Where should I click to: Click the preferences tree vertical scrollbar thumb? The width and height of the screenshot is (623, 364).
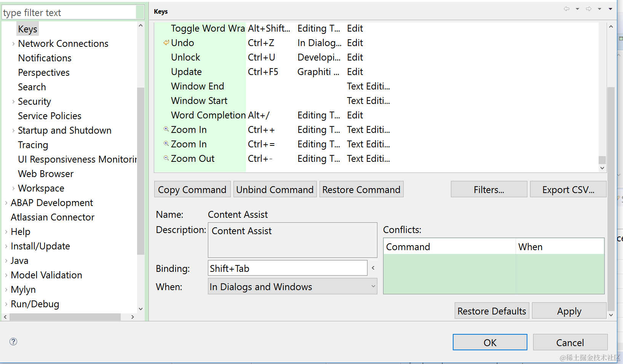pyautogui.click(x=141, y=171)
